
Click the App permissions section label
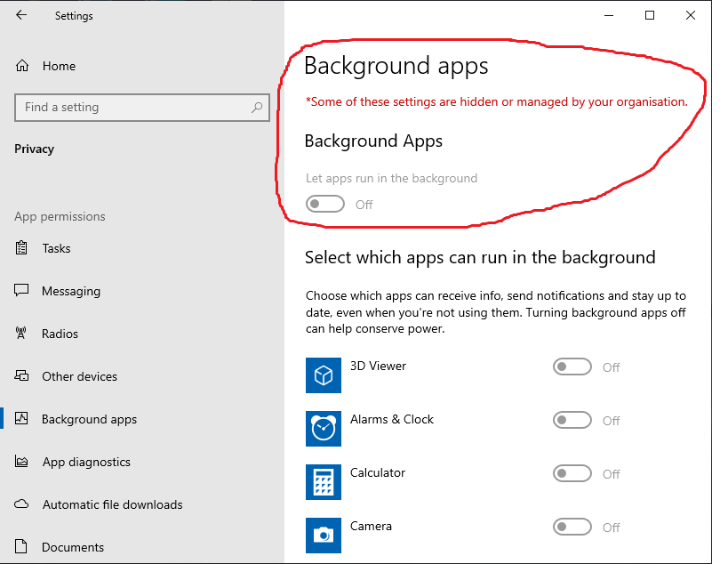(60, 216)
